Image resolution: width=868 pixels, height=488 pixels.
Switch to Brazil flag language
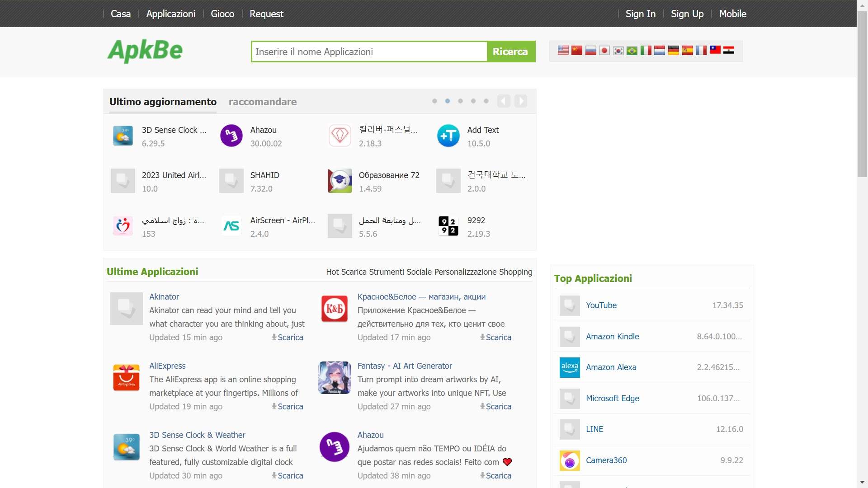pos(632,50)
